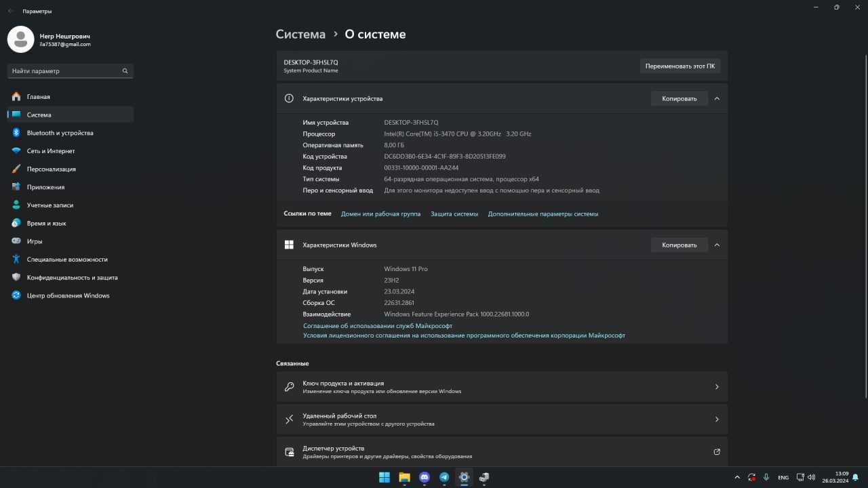Open Discord from taskbar
The height and width of the screenshot is (488, 868).
(425, 477)
